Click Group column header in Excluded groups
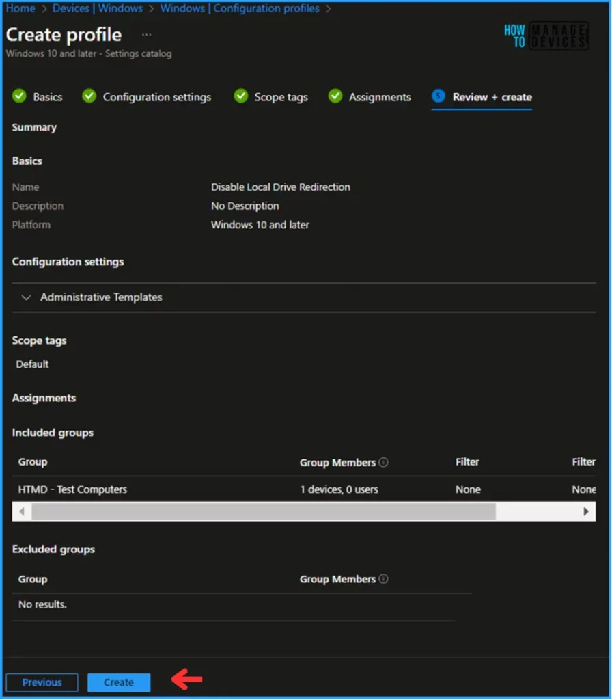Screen dimensions: 612x700 pyautogui.click(x=33, y=579)
